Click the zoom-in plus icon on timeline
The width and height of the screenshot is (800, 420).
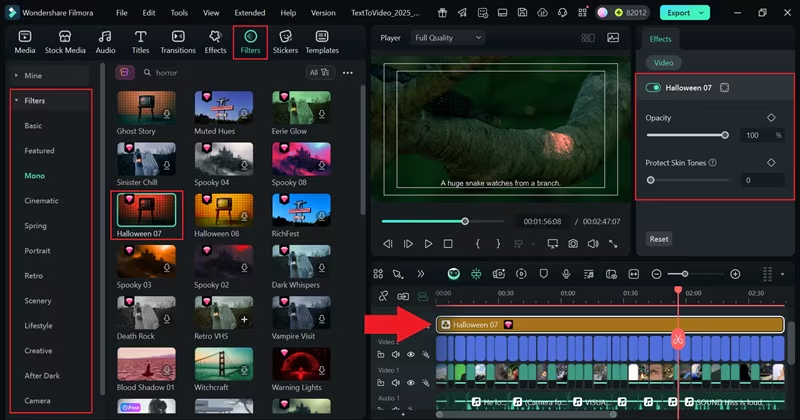(735, 274)
